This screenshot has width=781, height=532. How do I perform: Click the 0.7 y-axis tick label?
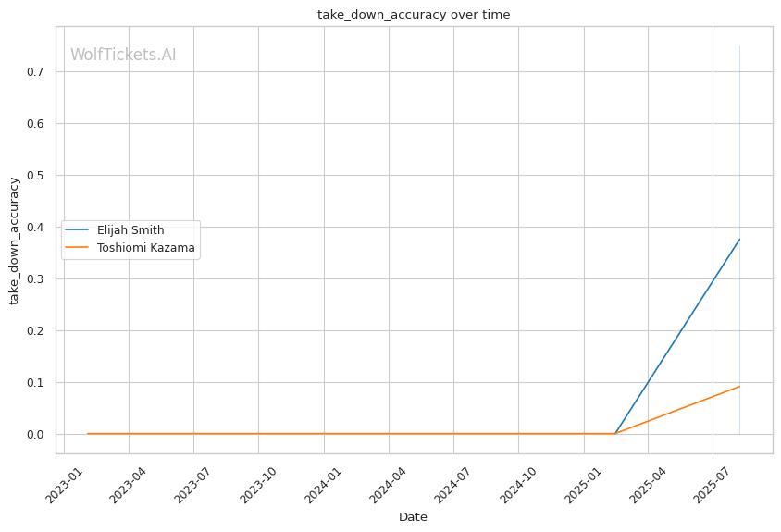35,71
